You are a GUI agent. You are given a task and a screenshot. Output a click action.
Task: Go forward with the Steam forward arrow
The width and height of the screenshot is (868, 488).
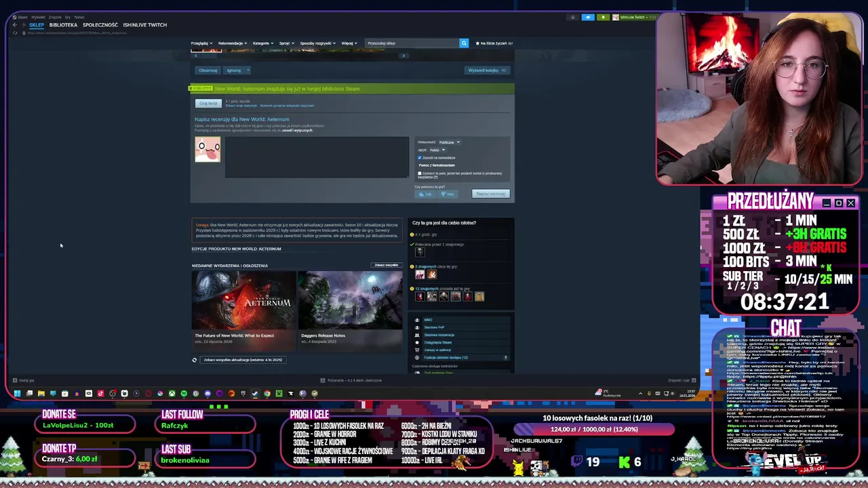coord(24,25)
